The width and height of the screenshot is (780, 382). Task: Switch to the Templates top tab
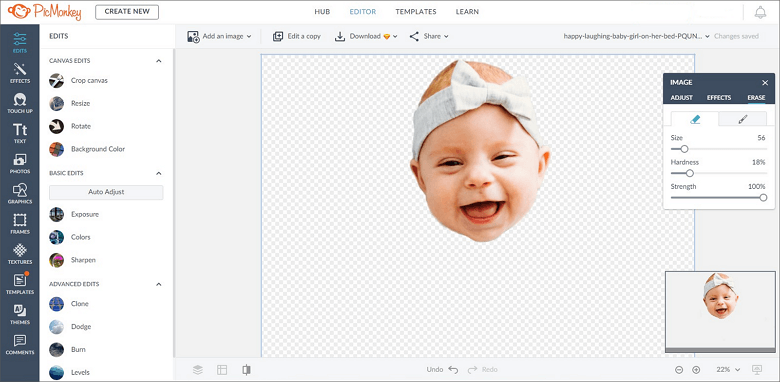pos(416,11)
